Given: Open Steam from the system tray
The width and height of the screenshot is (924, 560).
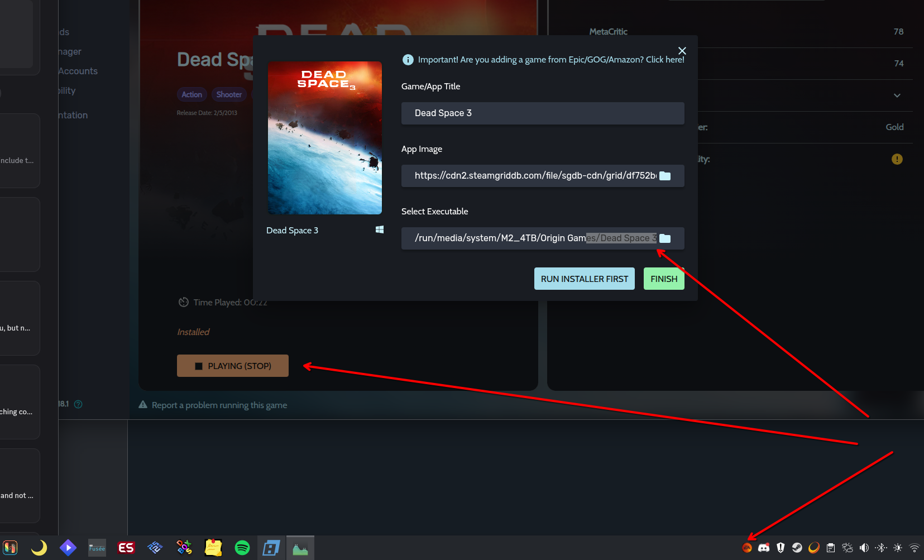Looking at the screenshot, I should [797, 548].
